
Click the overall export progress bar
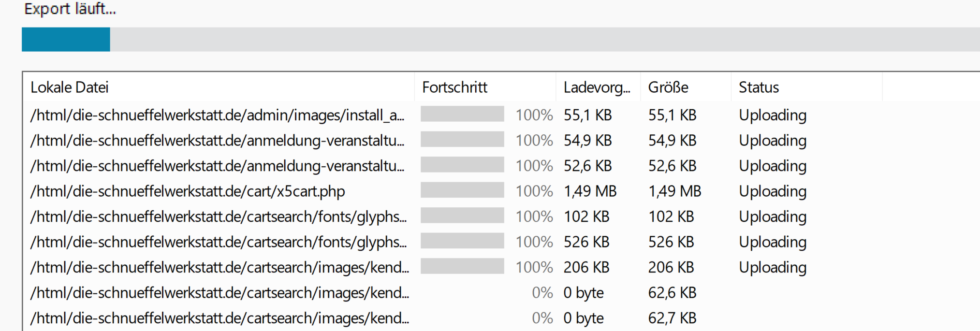pos(500,39)
